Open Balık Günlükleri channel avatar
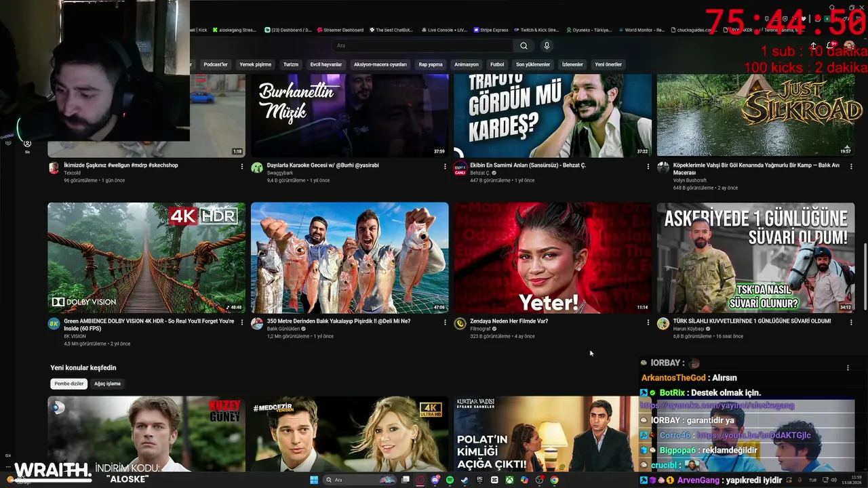 point(257,324)
